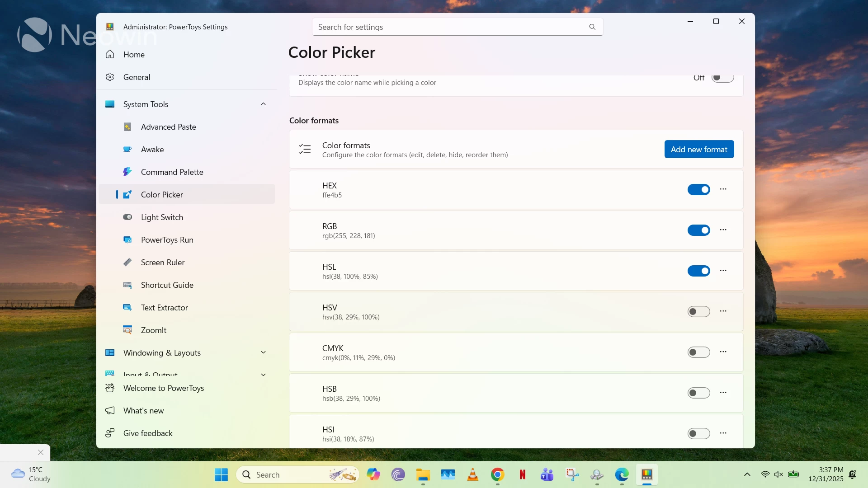The width and height of the screenshot is (868, 488).
Task: Open Netflix from taskbar
Action: pos(522,475)
